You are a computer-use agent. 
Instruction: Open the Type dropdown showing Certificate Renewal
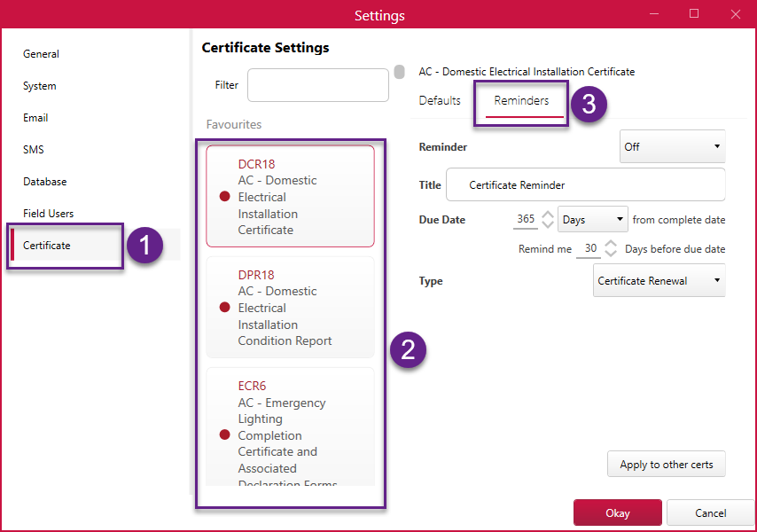[x=659, y=280]
